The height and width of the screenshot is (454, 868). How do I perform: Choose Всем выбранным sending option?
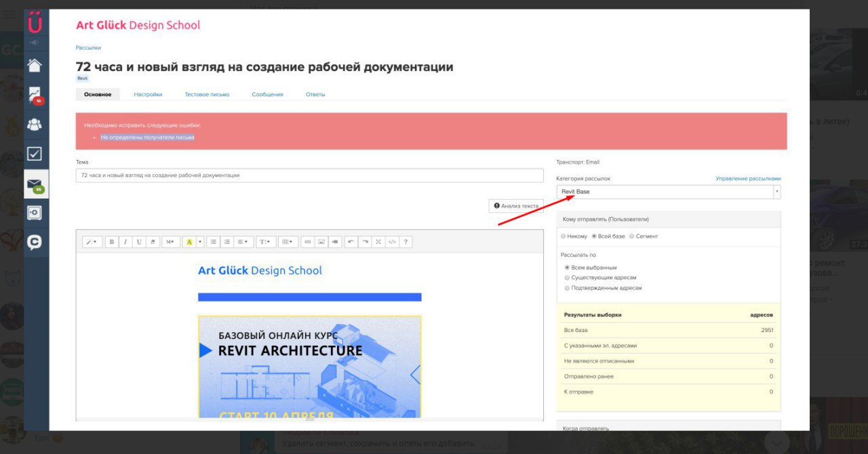pyautogui.click(x=567, y=268)
